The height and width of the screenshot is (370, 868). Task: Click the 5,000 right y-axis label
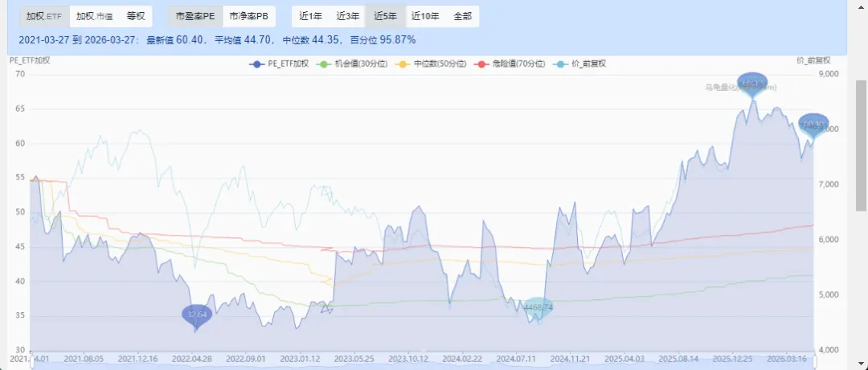828,294
